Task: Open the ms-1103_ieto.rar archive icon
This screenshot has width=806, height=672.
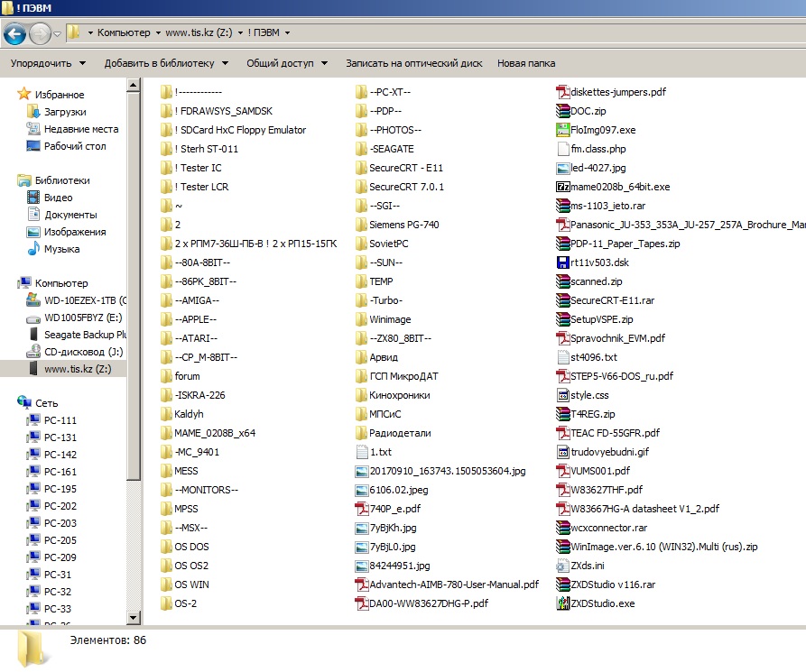Action: coord(563,206)
